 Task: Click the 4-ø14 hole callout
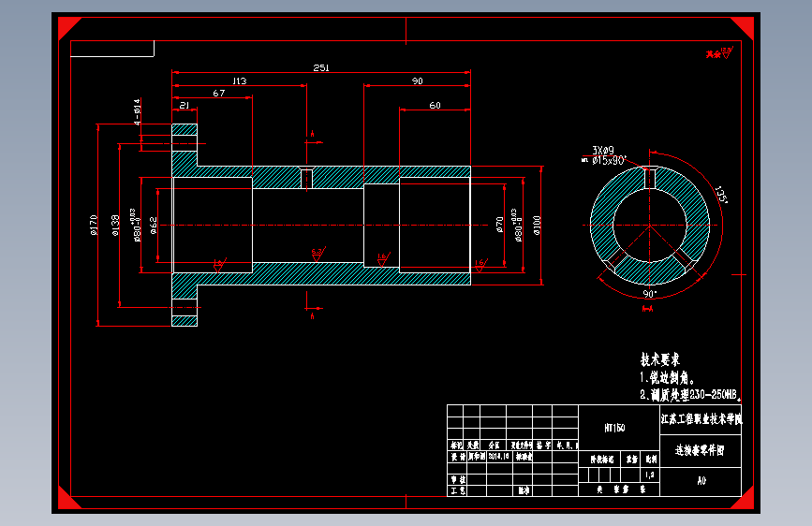137,111
